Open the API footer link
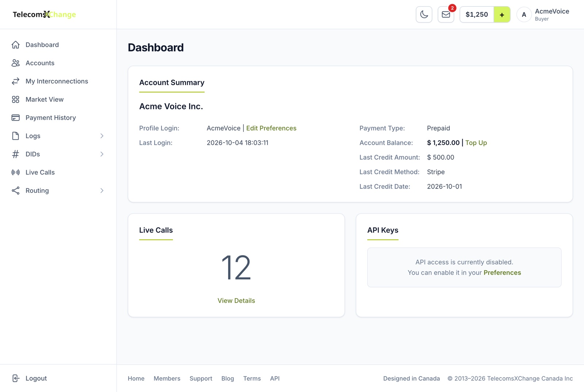This screenshot has width=584, height=392. (275, 378)
